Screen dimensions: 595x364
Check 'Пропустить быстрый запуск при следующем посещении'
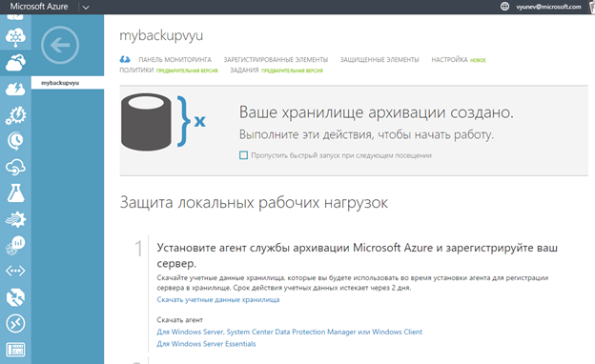pos(243,155)
